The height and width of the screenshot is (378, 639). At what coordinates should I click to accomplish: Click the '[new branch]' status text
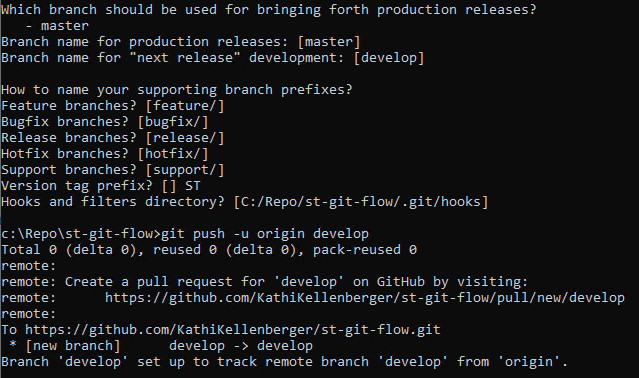click(73, 346)
